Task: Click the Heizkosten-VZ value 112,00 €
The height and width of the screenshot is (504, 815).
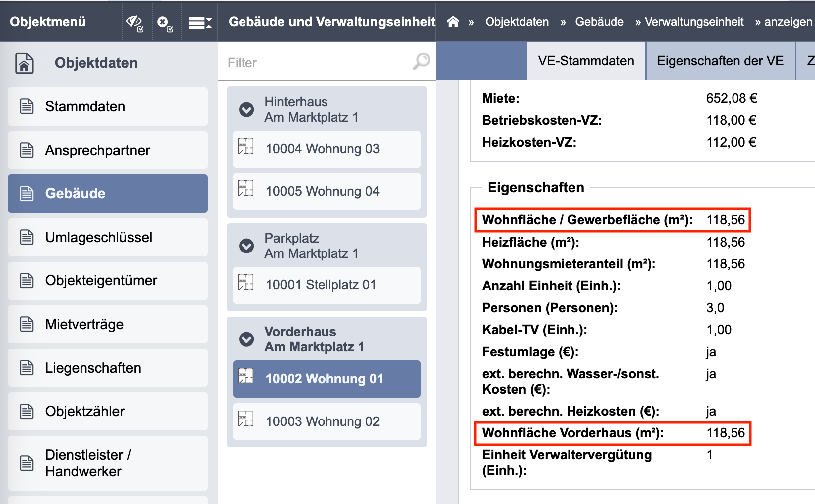Action: (x=732, y=142)
